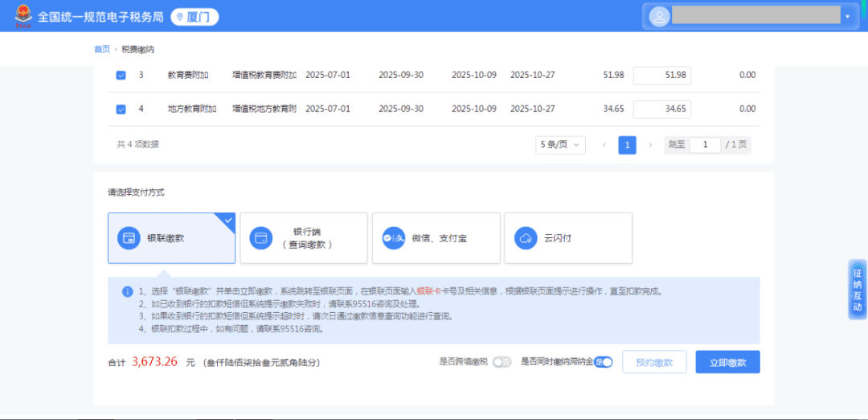Viewport: 868px width, 420px height.
Task: Choose the 微信、支付宝 payment icon
Action: [x=393, y=238]
